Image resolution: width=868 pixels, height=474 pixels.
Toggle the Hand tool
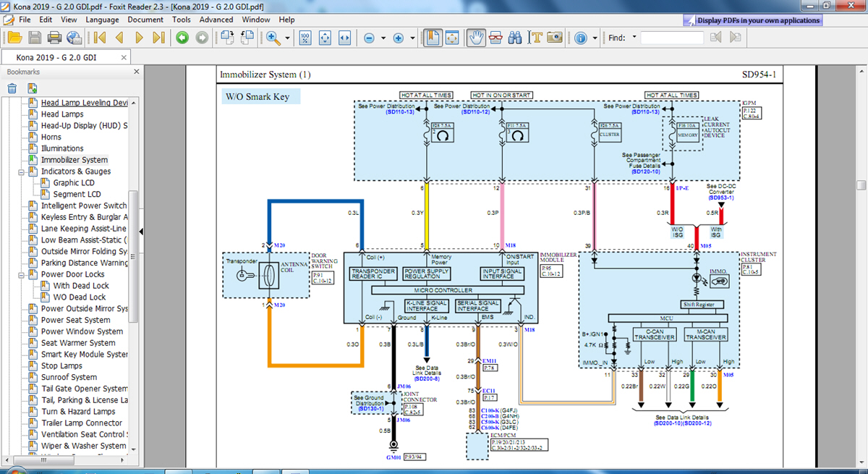(x=475, y=38)
